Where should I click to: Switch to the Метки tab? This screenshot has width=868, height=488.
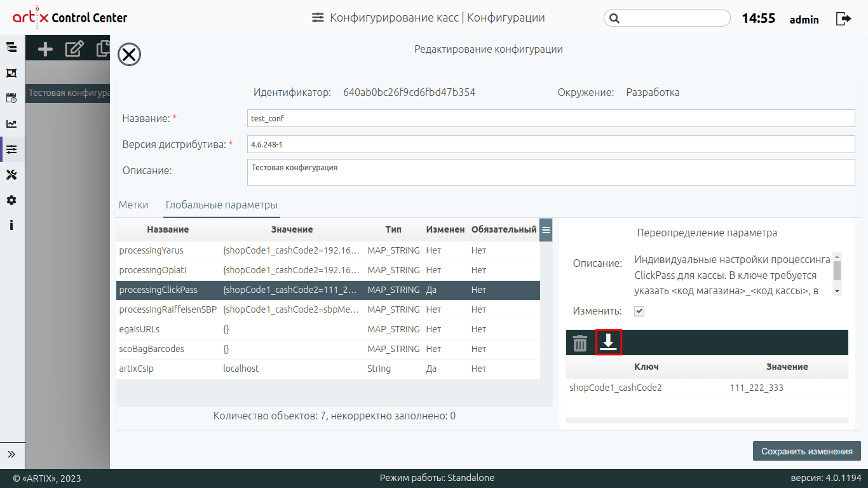[x=133, y=205]
